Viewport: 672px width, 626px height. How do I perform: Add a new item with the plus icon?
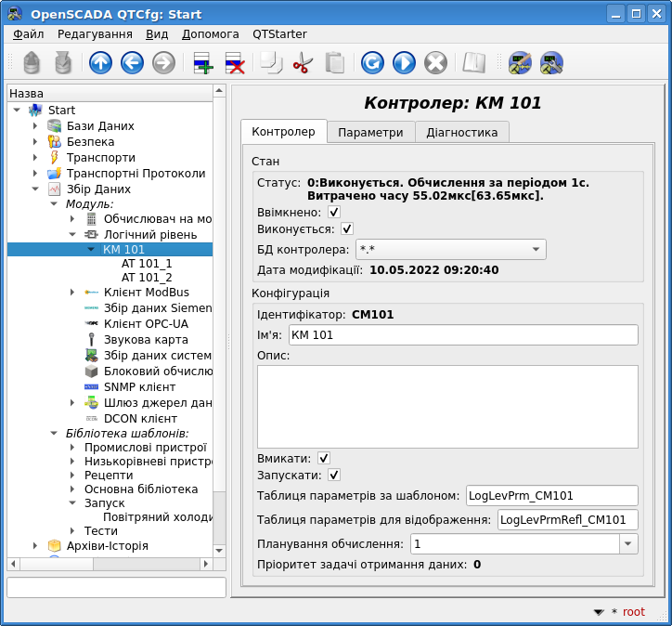[203, 63]
